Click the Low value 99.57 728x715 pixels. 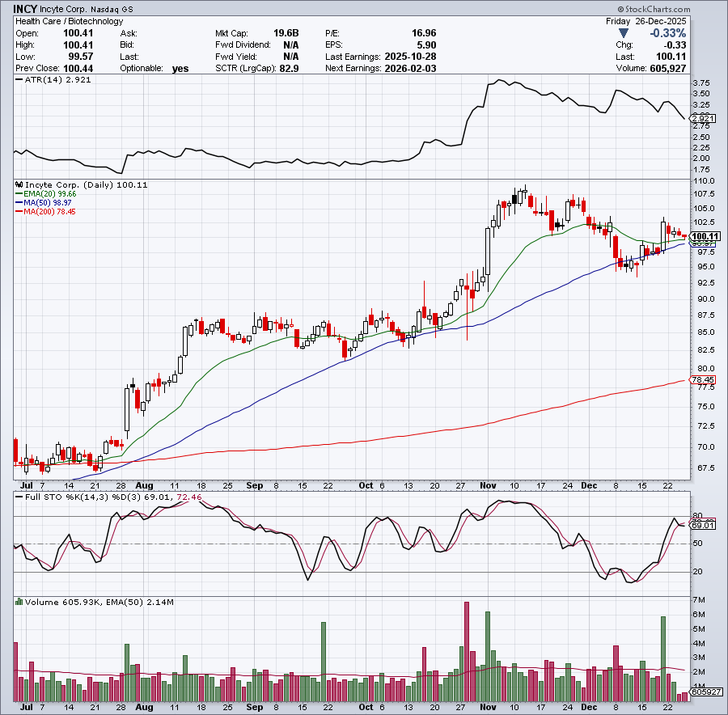click(81, 57)
